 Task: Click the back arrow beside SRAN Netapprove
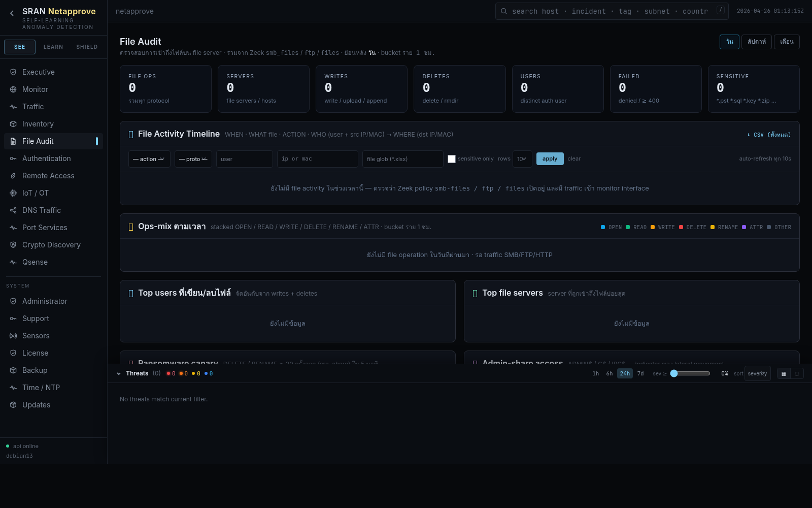(x=12, y=13)
